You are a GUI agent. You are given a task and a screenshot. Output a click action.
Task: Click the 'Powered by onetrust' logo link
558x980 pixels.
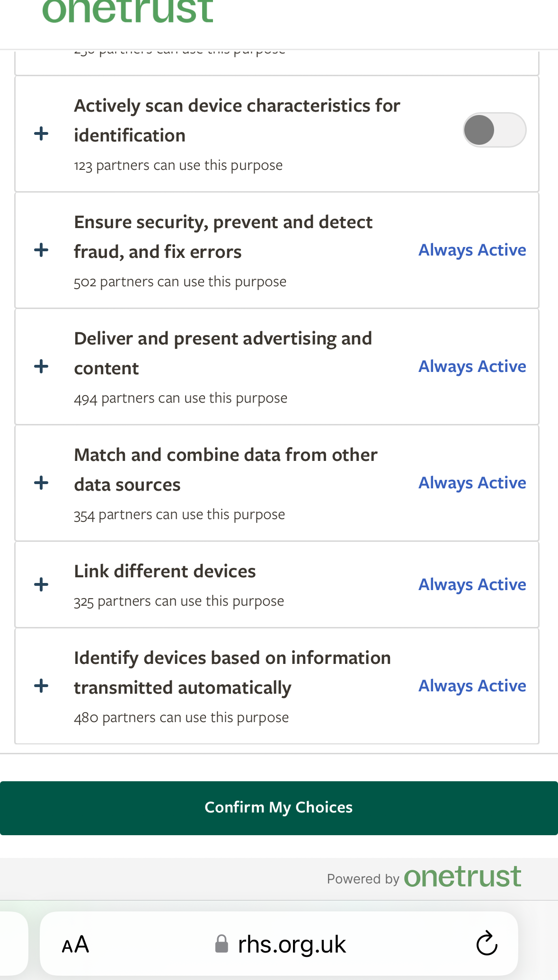[x=461, y=877]
